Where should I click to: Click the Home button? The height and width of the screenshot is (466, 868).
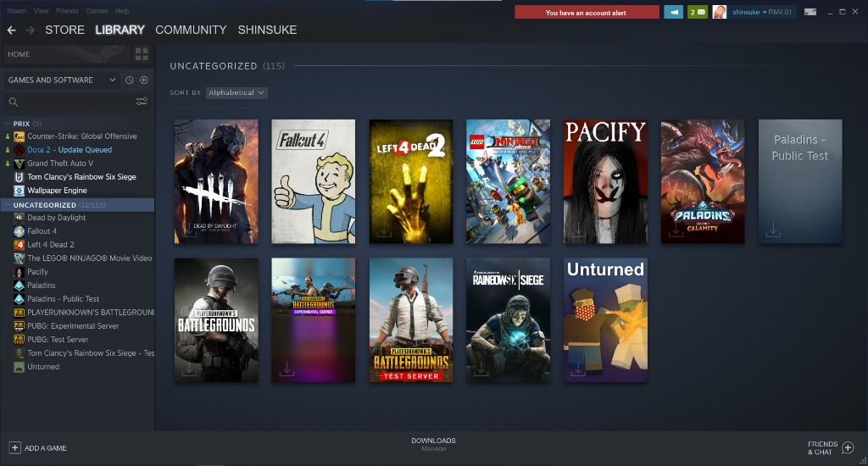point(67,53)
